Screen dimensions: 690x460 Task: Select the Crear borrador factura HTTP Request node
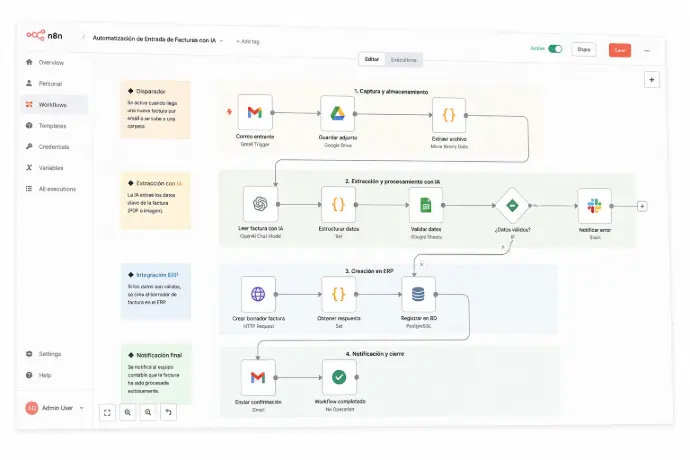point(258,294)
